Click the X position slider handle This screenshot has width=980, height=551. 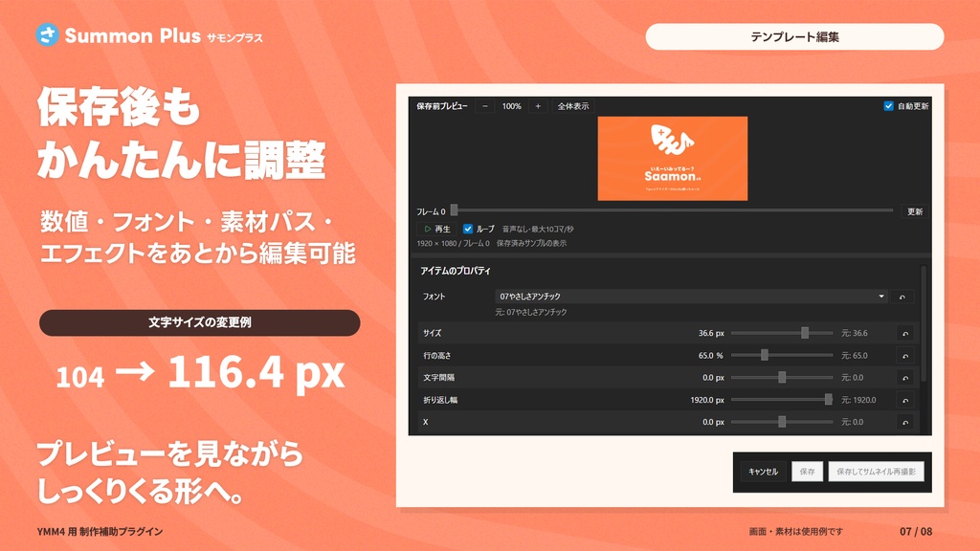point(782,422)
